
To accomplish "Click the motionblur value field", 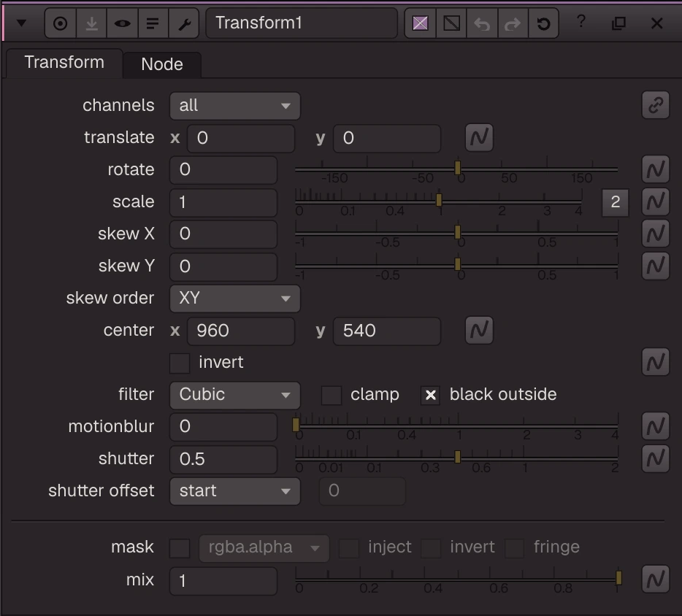I will tap(223, 427).
